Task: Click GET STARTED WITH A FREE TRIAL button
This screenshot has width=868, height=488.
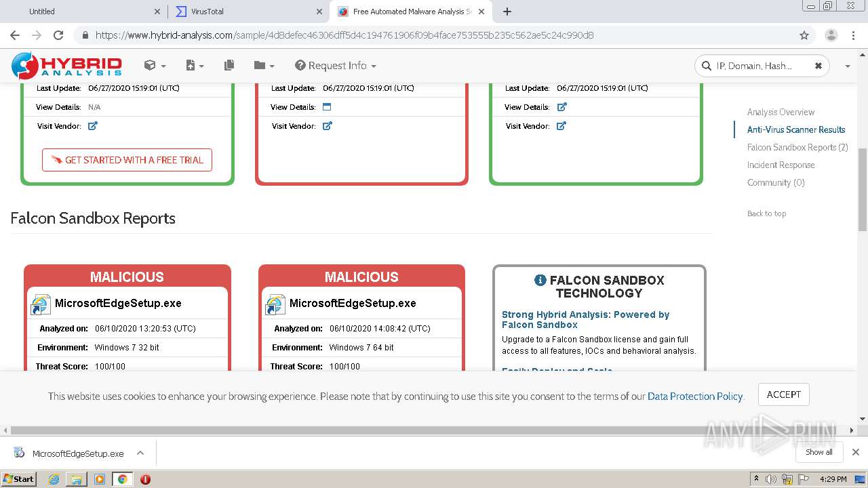Action: pyautogui.click(x=127, y=160)
